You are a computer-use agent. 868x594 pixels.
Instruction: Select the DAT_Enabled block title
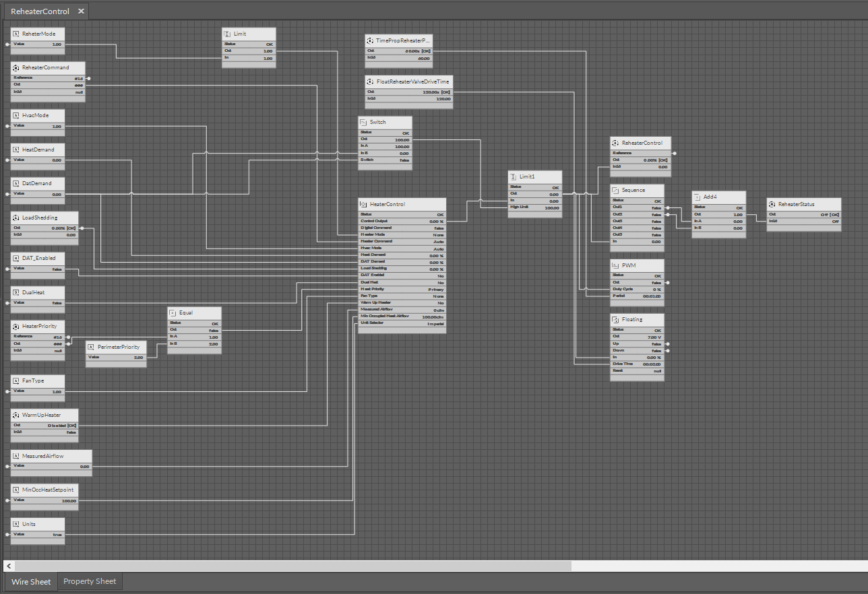(x=38, y=258)
